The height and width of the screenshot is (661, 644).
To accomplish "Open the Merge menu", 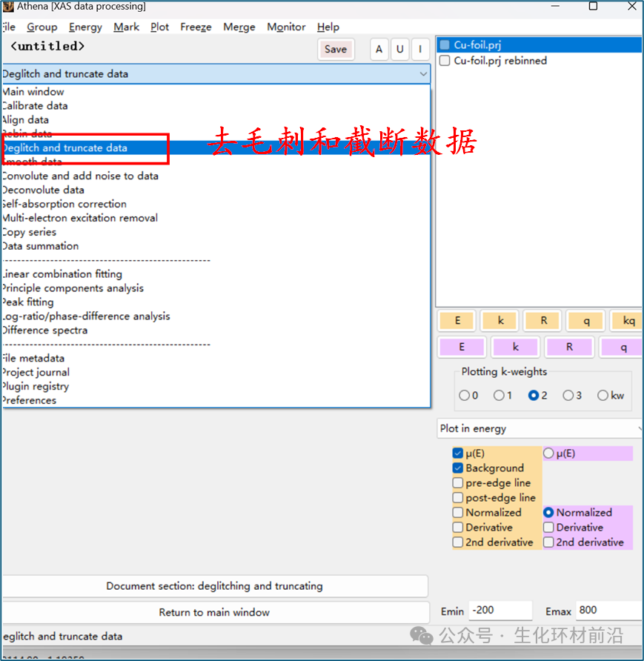I will point(239,27).
